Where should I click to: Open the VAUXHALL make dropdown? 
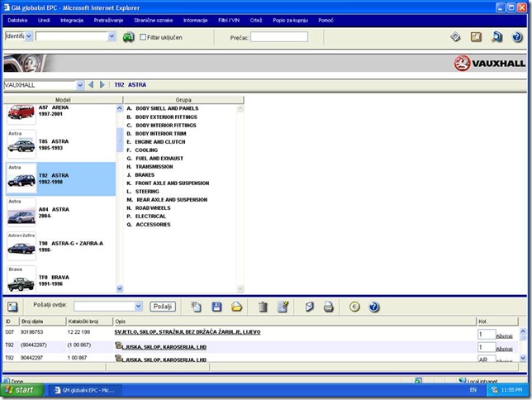[80, 85]
